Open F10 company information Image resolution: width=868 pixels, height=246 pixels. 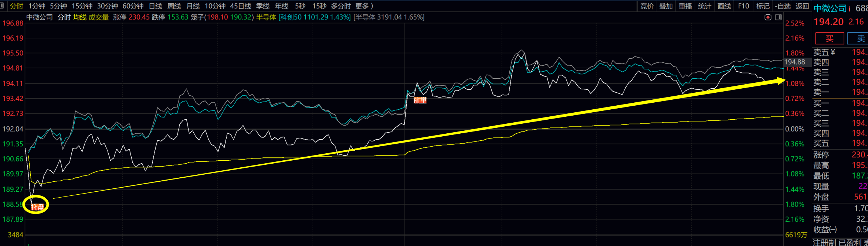point(743,6)
